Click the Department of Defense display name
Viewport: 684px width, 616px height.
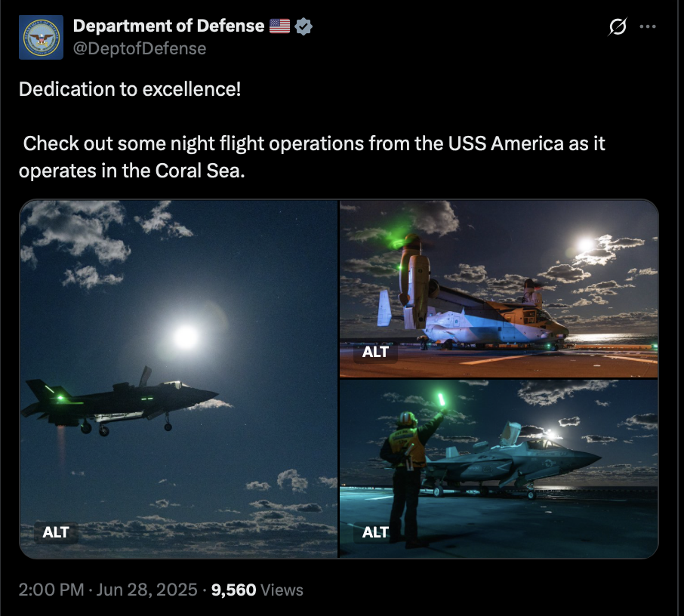[x=169, y=26]
